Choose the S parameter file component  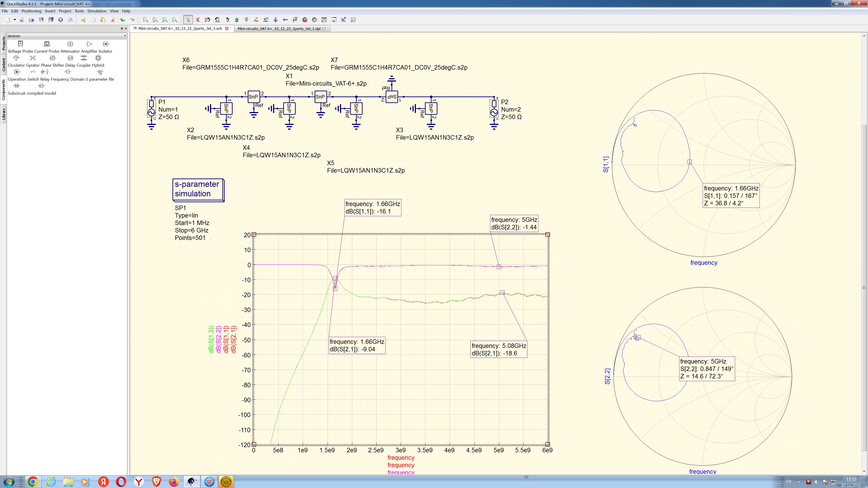pyautogui.click(x=100, y=72)
